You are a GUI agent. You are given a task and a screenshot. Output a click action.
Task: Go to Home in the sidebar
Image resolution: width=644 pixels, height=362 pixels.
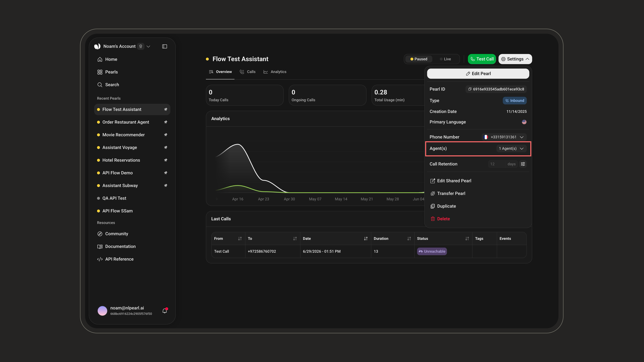tap(132, 59)
